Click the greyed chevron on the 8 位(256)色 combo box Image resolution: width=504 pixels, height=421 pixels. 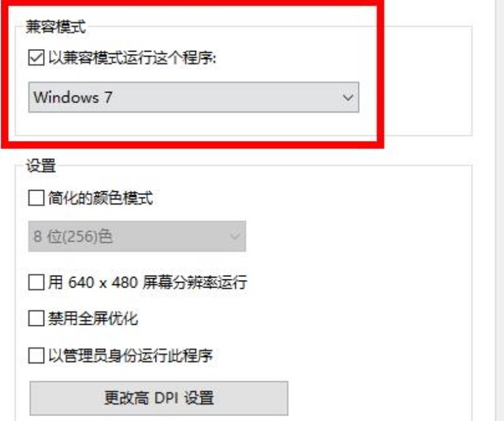(x=235, y=236)
